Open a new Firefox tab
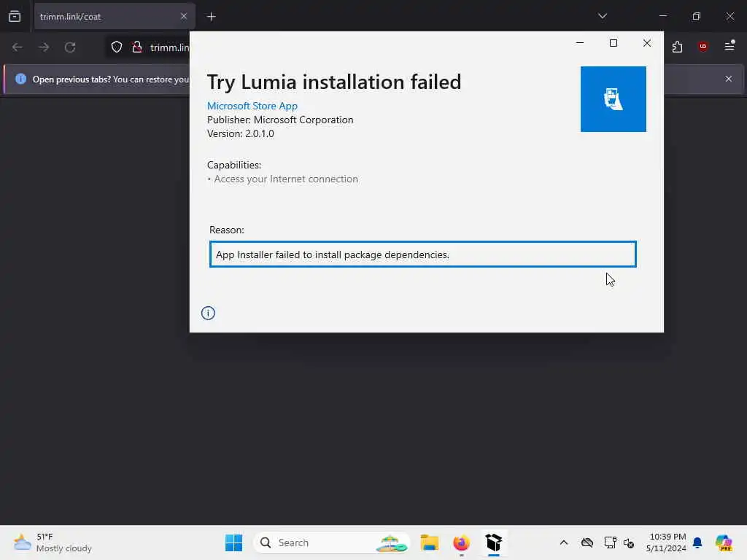 point(212,17)
